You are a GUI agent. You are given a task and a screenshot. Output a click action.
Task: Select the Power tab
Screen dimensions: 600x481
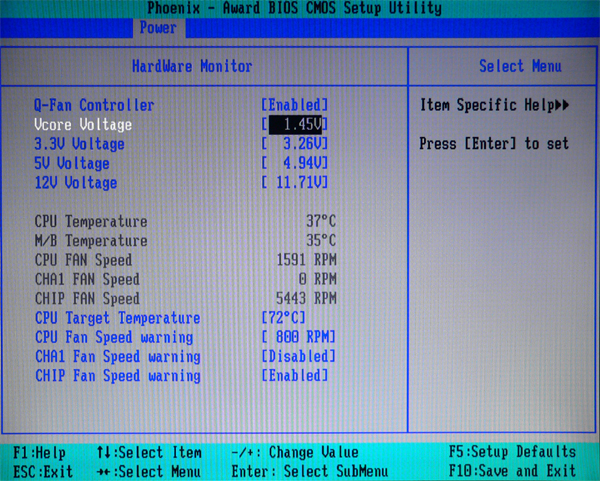[158, 28]
